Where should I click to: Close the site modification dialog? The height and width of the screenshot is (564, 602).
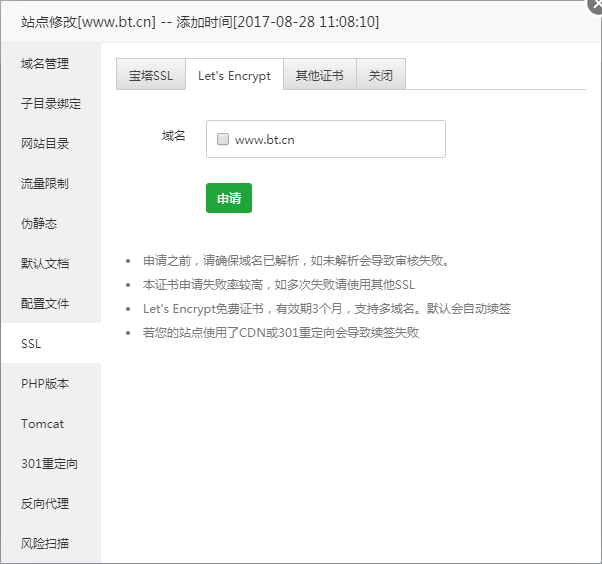pyautogui.click(x=595, y=5)
